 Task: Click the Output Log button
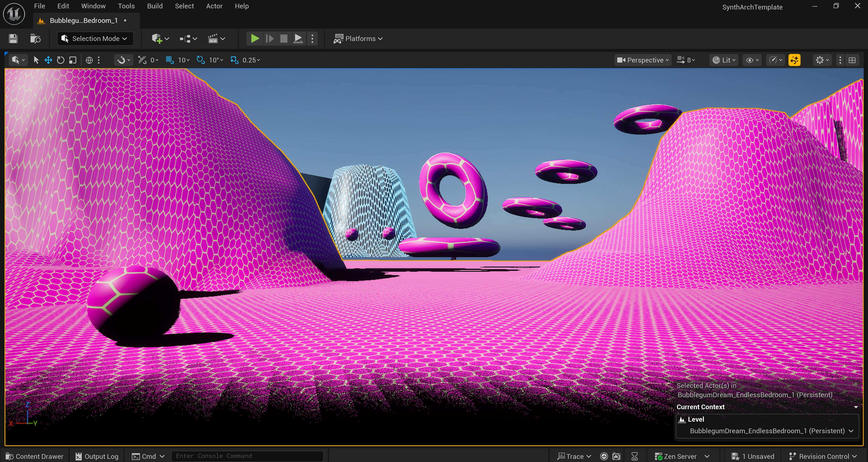coord(97,456)
